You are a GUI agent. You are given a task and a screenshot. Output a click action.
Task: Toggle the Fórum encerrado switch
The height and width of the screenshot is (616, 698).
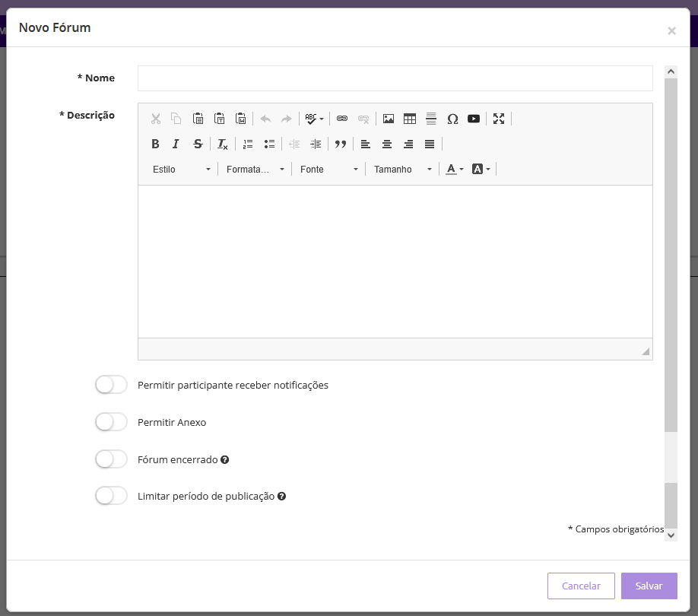click(x=111, y=459)
